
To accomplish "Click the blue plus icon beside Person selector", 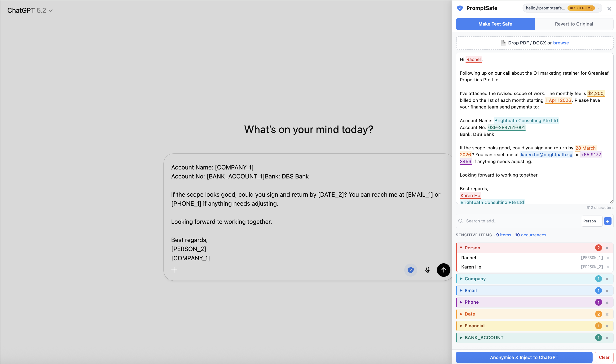I will pyautogui.click(x=608, y=221).
